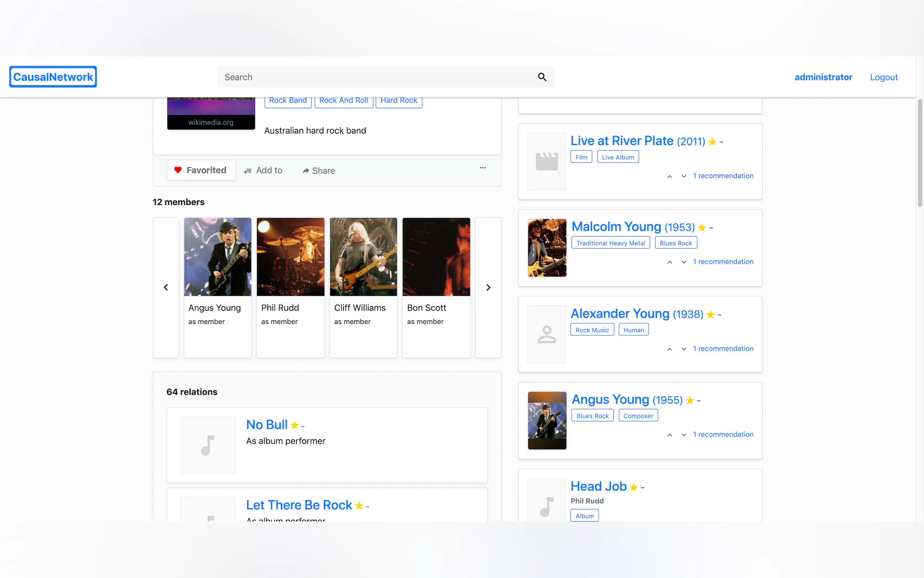Click the gold star next to No Bull
This screenshot has height=578, width=924.
pyautogui.click(x=295, y=425)
